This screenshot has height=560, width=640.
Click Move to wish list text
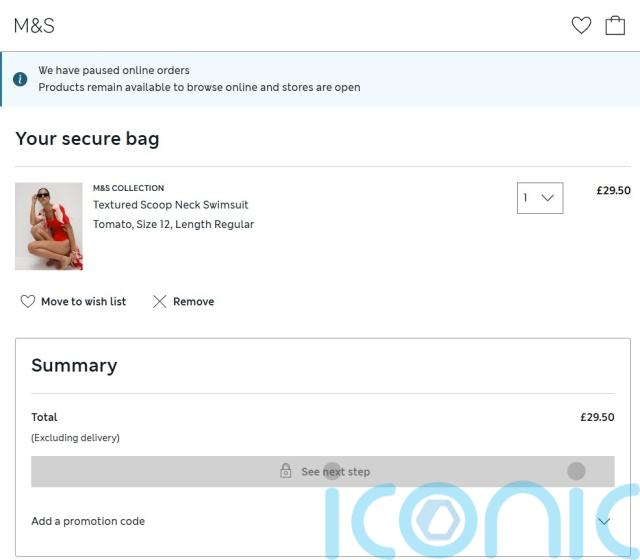(x=84, y=302)
